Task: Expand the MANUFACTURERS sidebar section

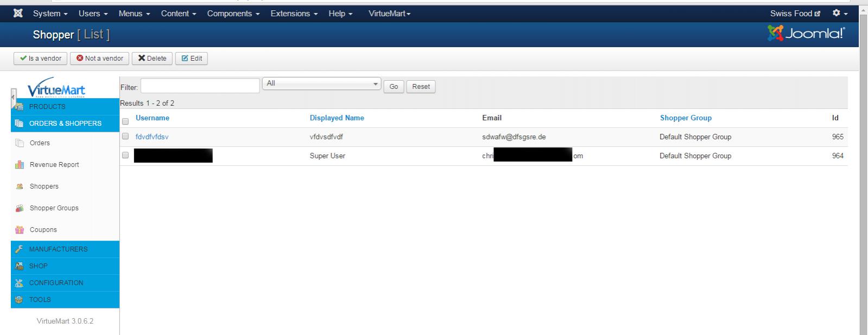Action: [x=58, y=249]
